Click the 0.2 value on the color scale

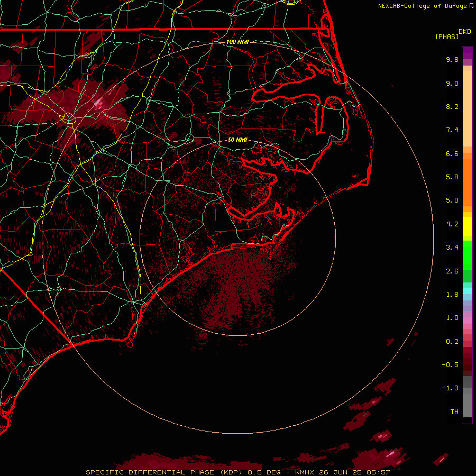point(452,342)
